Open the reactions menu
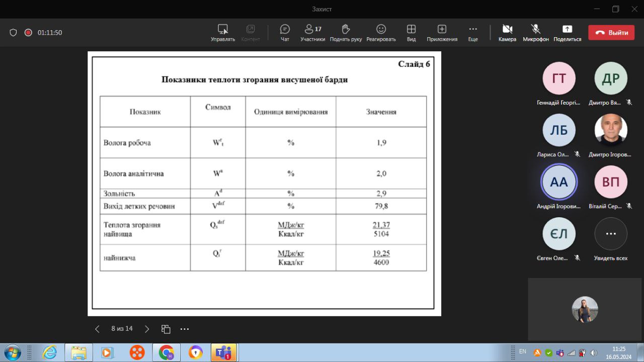Image resolution: width=644 pixels, height=362 pixels. (381, 32)
